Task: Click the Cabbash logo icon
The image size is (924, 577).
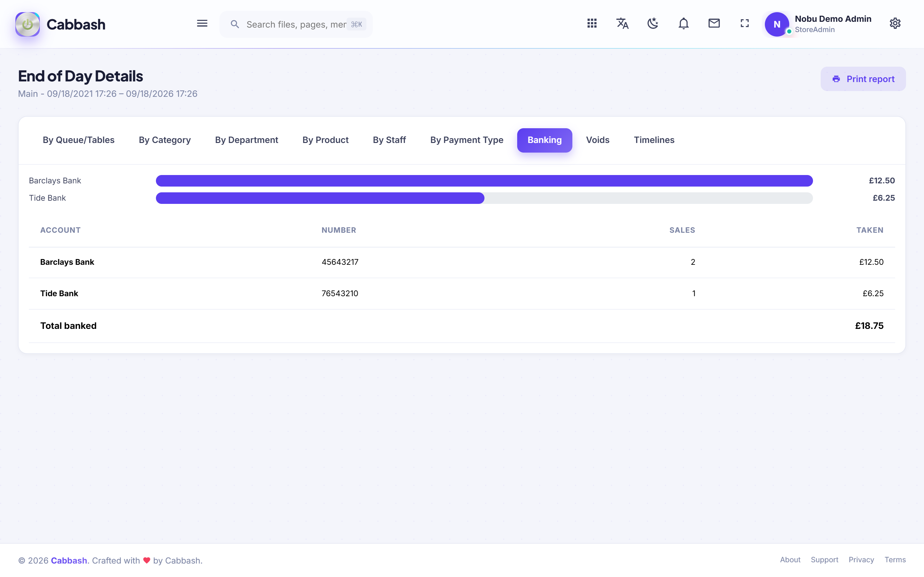Action: (28, 24)
